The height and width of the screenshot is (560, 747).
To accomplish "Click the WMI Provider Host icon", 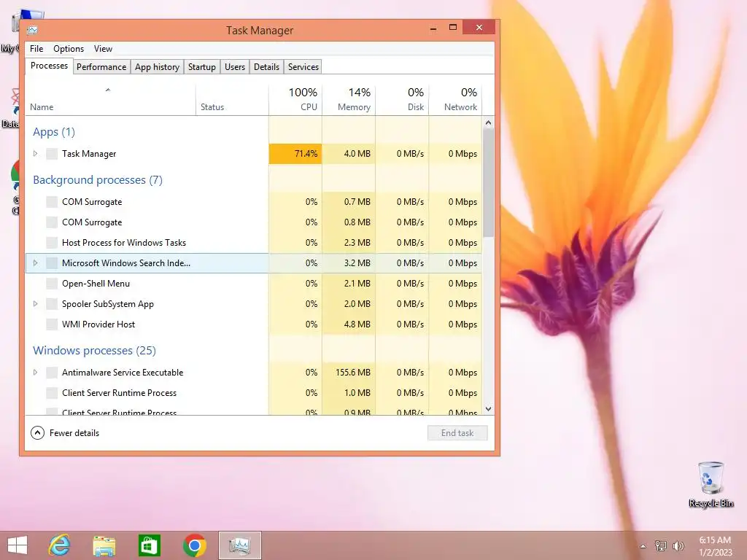I will pos(52,324).
